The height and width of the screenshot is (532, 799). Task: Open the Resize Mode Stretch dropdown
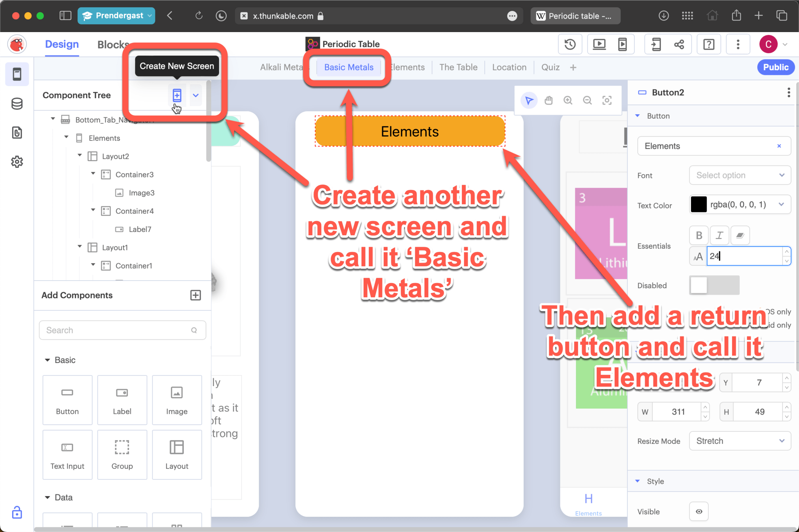(x=739, y=441)
